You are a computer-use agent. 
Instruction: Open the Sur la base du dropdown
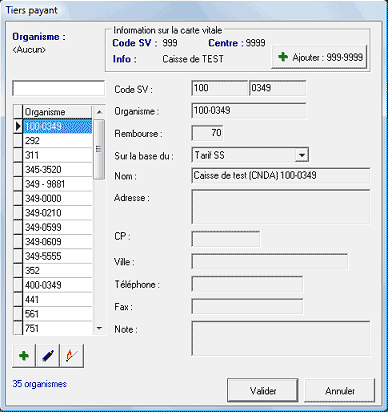pyautogui.click(x=301, y=155)
